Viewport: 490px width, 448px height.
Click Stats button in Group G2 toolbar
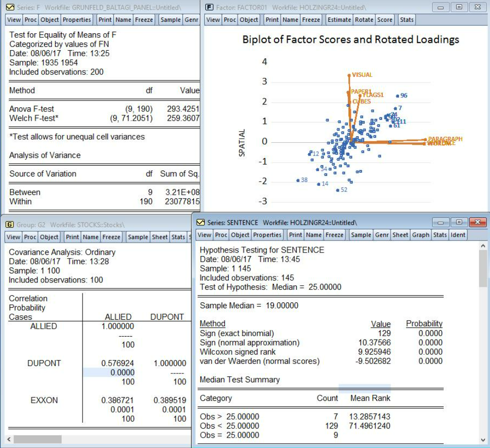click(x=178, y=237)
